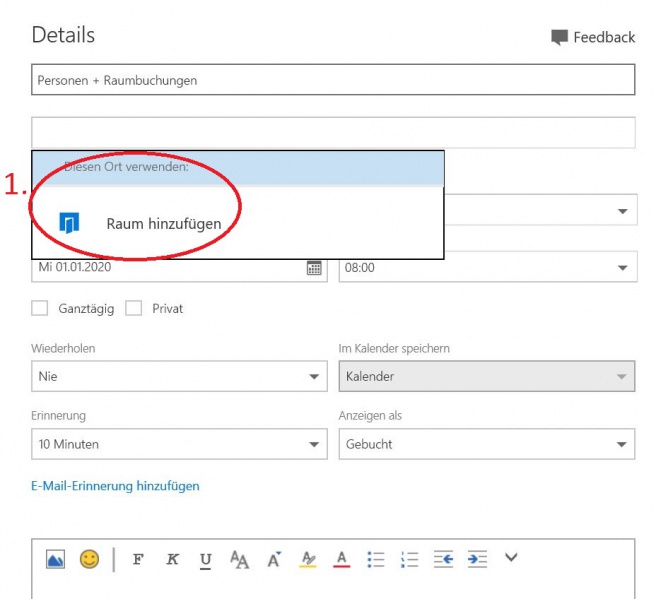Image resolution: width=656 pixels, height=599 pixels.
Task: Open the Erinnerung dropdown showing 10 Minuten
Action: (x=179, y=444)
